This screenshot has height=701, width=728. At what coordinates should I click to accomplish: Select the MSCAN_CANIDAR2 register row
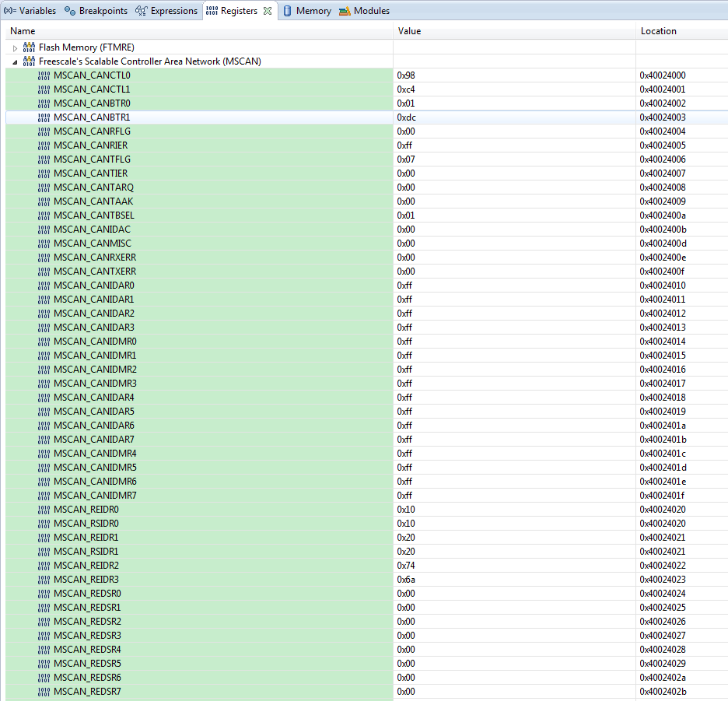[367, 313]
